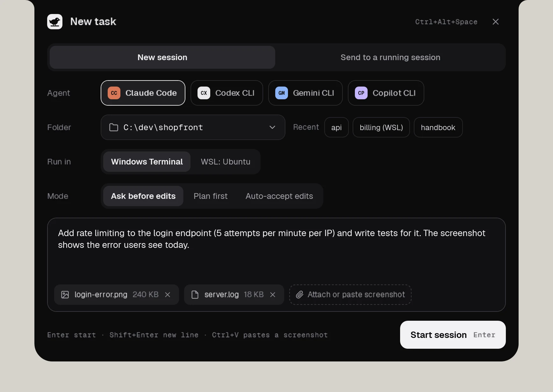Remove the server.log attachment
This screenshot has height=392, width=553.
(x=273, y=295)
